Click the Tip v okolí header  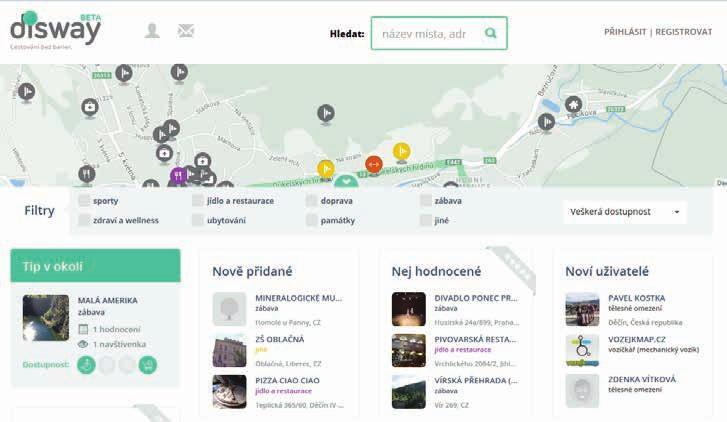click(96, 266)
